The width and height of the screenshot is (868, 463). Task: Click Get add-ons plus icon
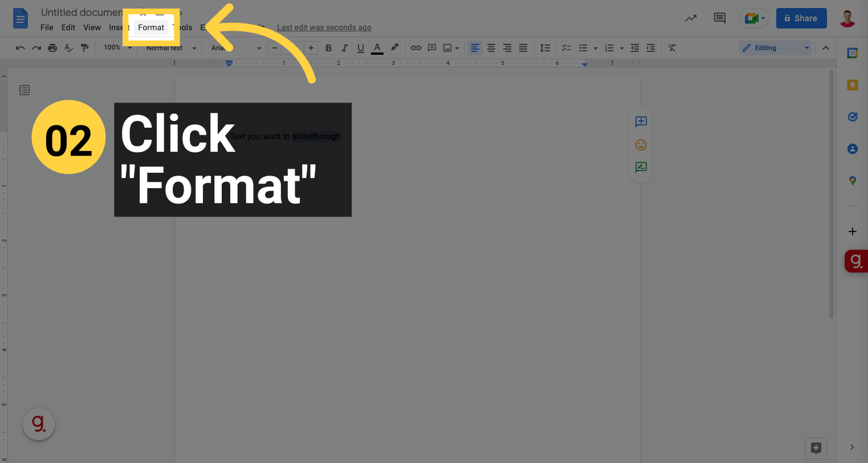(x=853, y=232)
